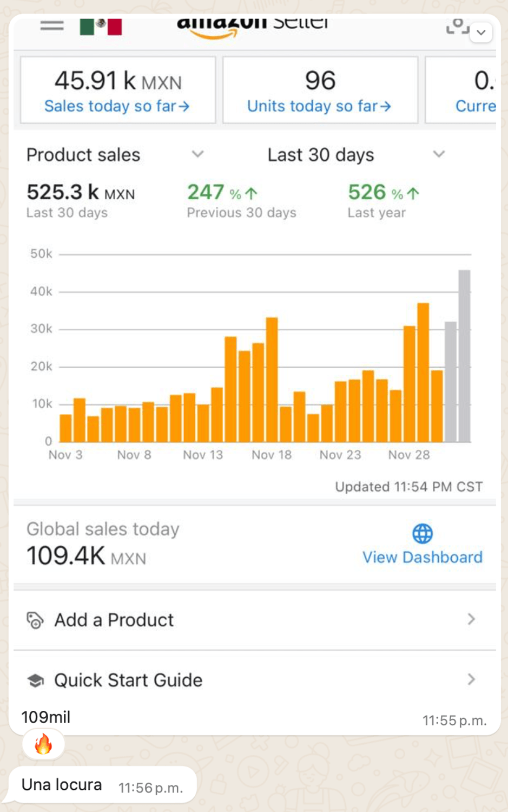Image resolution: width=508 pixels, height=812 pixels.
Task: Click the Mexico flag marketplace icon
Action: (101, 26)
